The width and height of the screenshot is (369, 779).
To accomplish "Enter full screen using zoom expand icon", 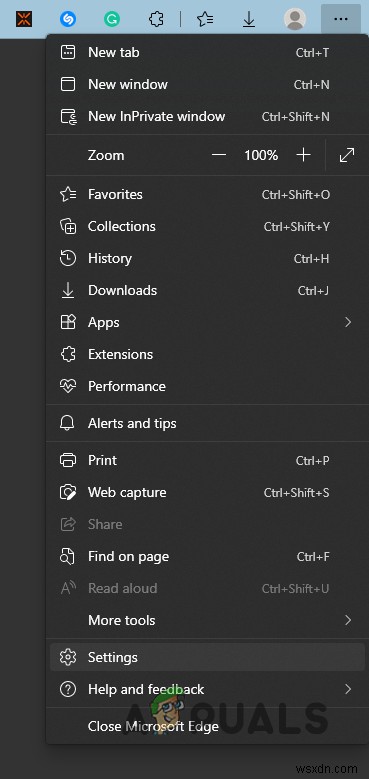I will click(x=347, y=155).
